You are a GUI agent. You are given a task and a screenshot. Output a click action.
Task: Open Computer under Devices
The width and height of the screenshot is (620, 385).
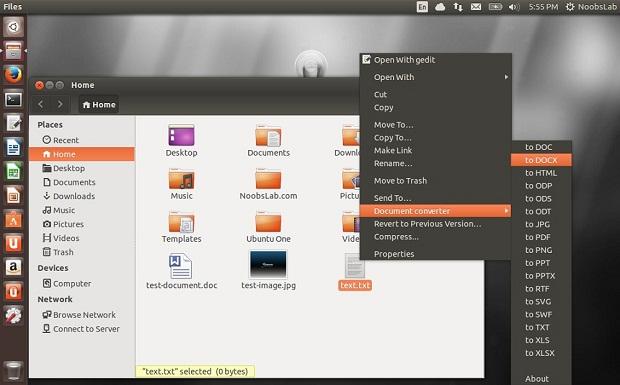(82, 283)
